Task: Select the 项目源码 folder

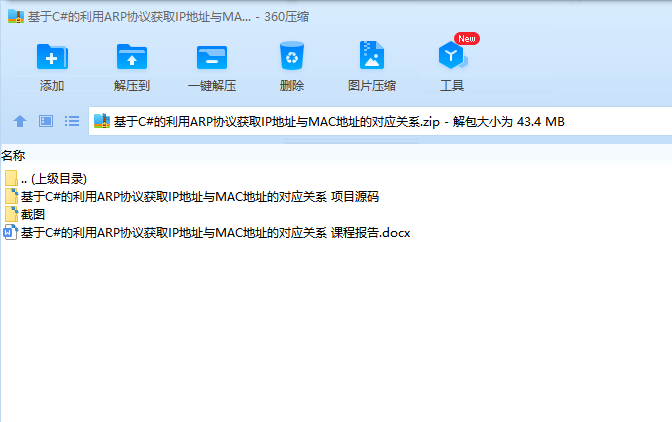Action: pos(192,197)
